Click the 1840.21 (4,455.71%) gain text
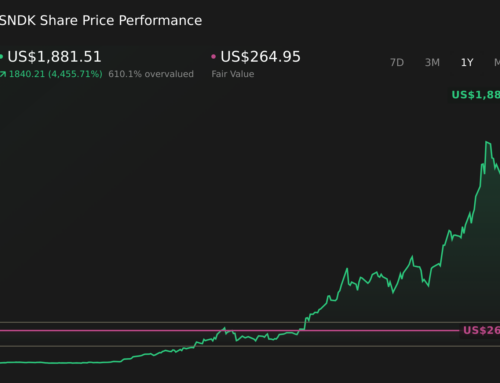This screenshot has width=500, height=383. click(56, 74)
